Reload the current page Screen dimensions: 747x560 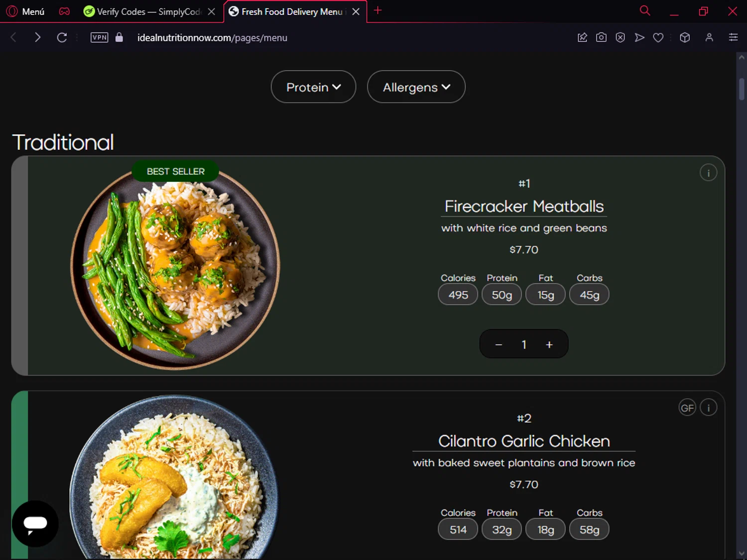click(x=62, y=37)
